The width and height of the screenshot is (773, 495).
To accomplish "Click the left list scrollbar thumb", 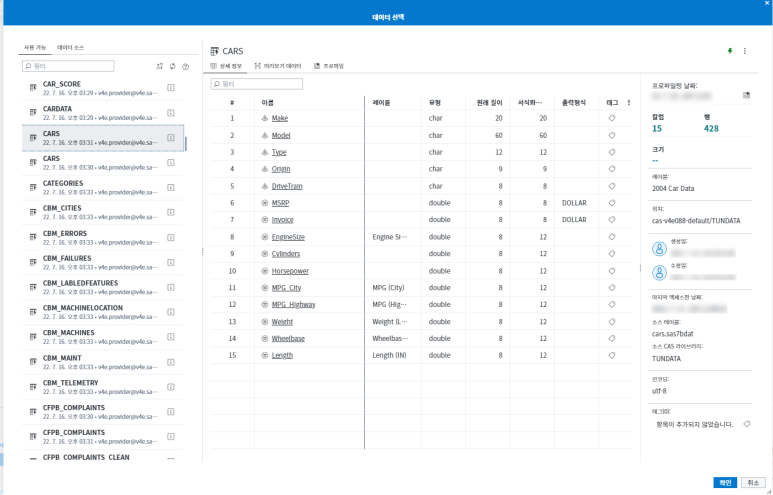I will [x=185, y=144].
